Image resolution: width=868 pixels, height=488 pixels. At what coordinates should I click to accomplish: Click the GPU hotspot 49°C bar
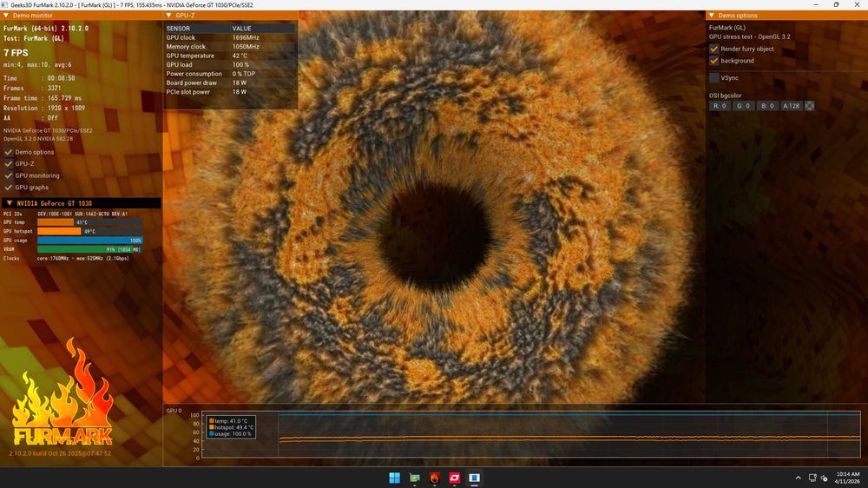click(x=89, y=231)
